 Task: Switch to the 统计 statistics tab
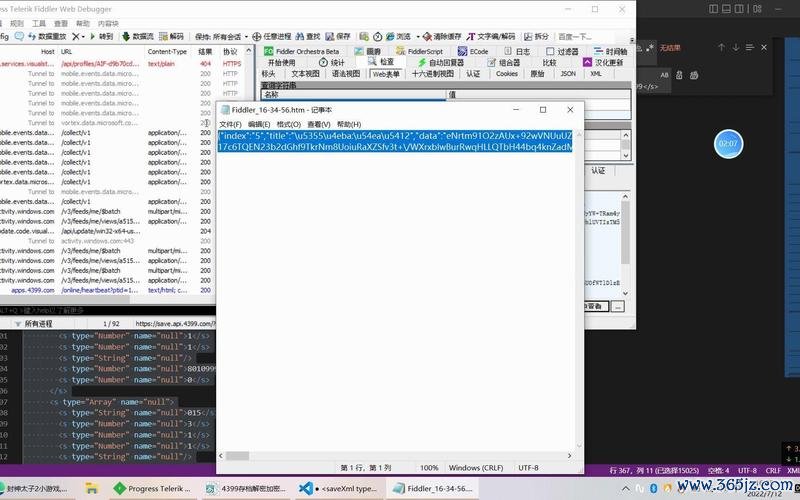(x=332, y=62)
